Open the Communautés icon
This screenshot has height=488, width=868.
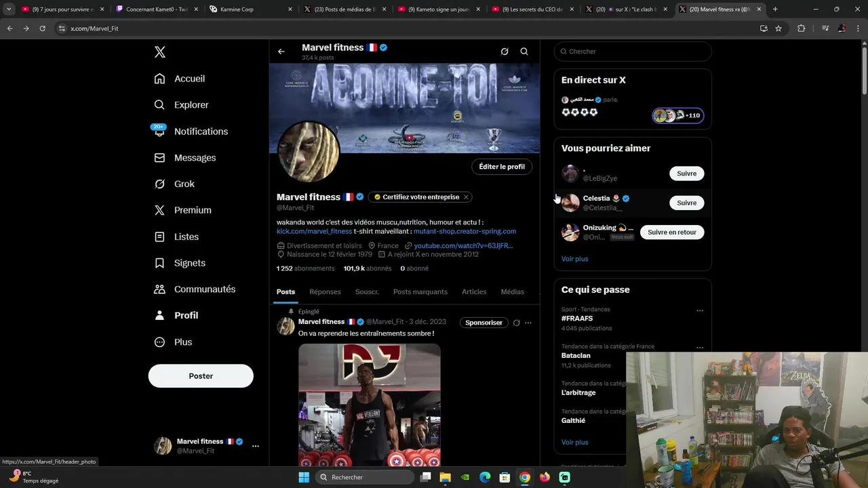[x=159, y=289]
